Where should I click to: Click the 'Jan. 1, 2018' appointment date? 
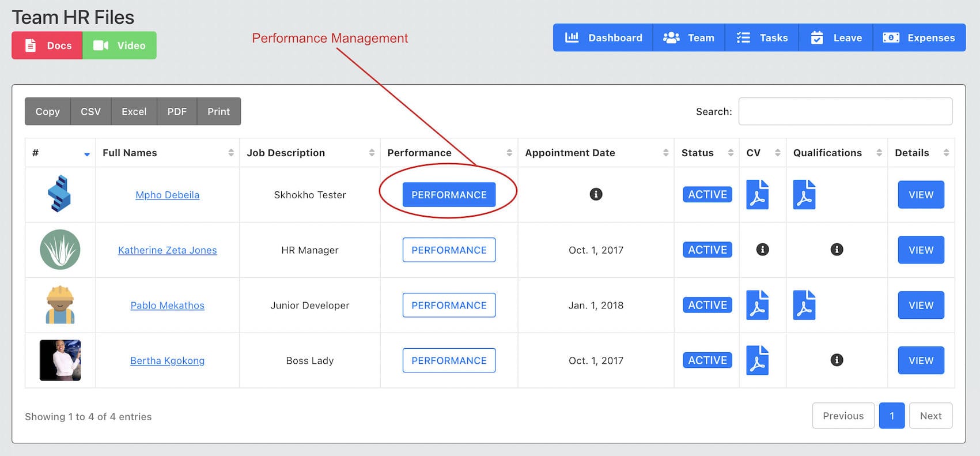tap(596, 306)
